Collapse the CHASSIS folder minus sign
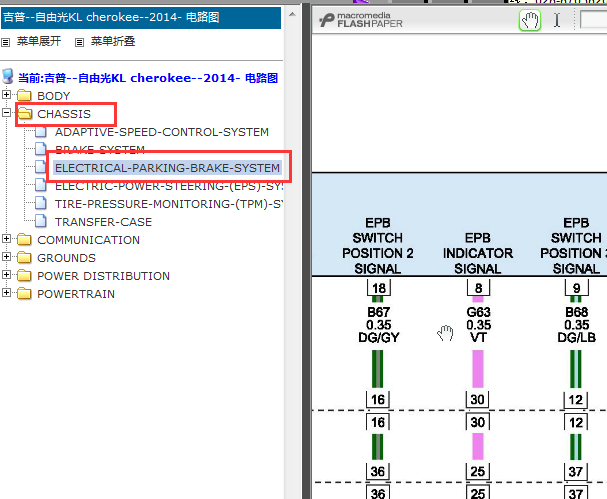607x499 pixels. point(6,112)
